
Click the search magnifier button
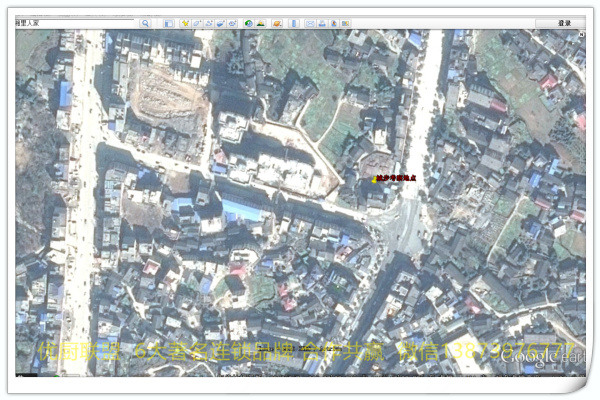click(145, 23)
